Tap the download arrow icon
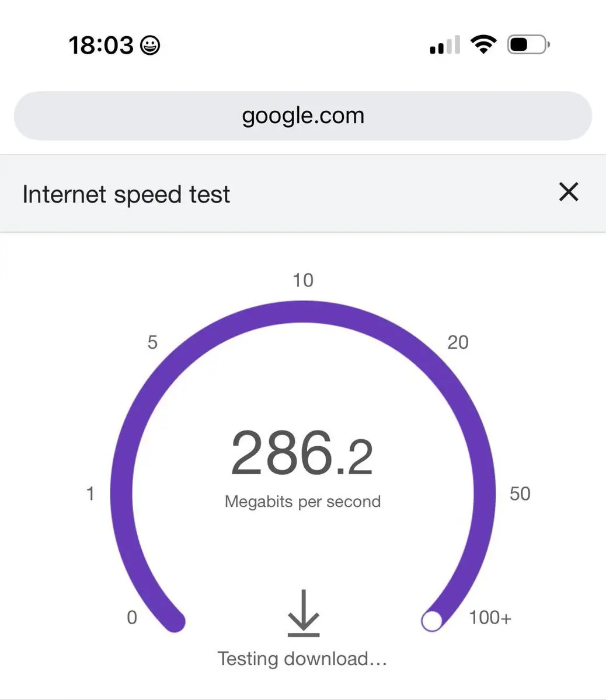This screenshot has width=606, height=700. point(304,613)
